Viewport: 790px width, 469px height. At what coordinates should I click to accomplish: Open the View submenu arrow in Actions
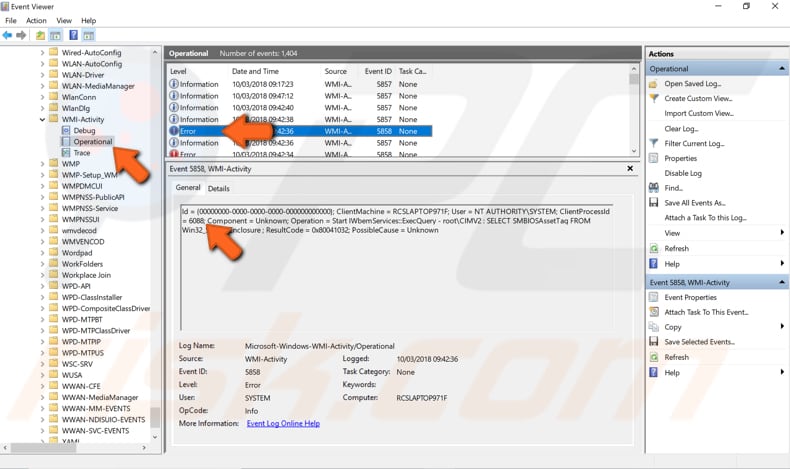point(782,233)
